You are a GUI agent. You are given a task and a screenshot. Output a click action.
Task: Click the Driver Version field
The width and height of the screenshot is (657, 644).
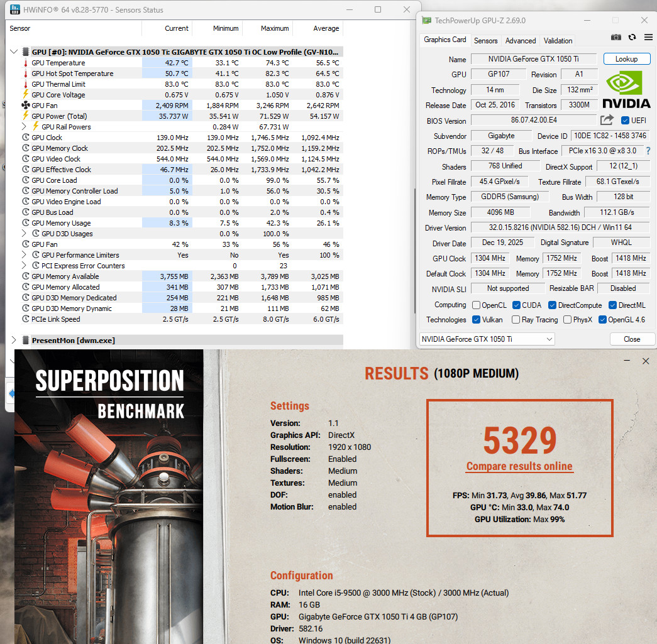click(x=560, y=227)
